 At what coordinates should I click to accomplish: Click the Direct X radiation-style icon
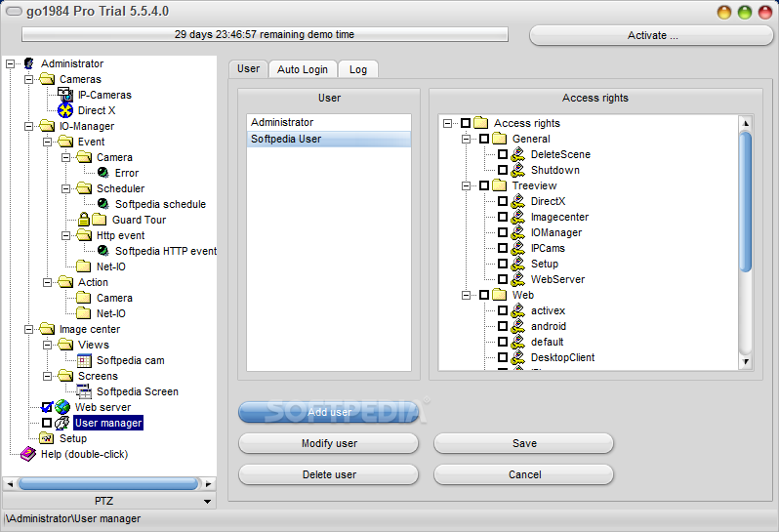point(65,110)
